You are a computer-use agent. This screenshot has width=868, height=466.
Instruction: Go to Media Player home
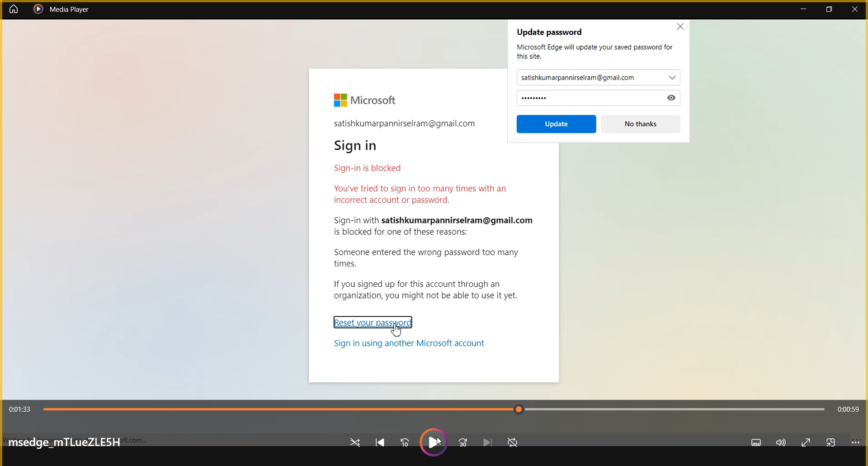[14, 9]
